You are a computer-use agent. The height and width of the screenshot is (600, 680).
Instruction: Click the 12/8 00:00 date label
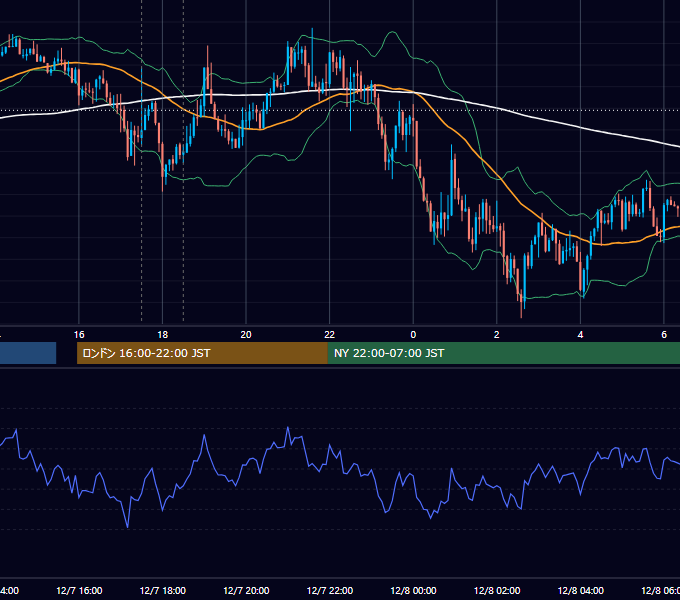coord(413,590)
